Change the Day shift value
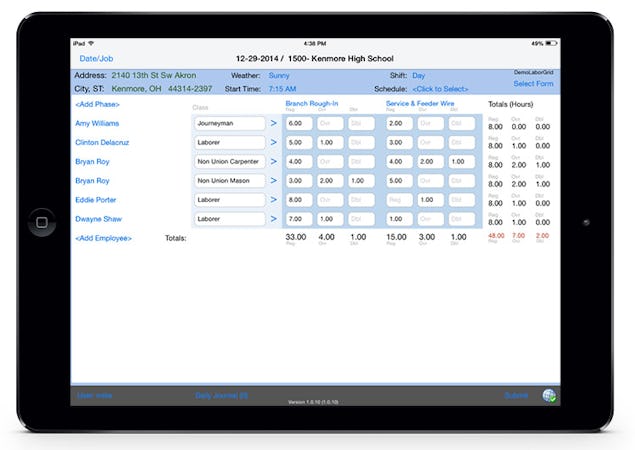Viewport: 635px width, 450px height. [x=419, y=75]
